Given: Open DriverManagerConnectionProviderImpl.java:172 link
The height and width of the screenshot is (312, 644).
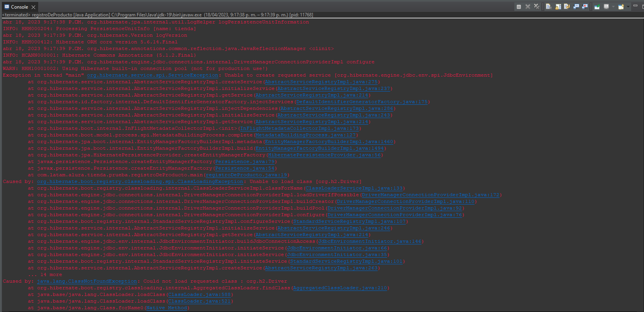Looking at the screenshot, I should [x=430, y=195].
